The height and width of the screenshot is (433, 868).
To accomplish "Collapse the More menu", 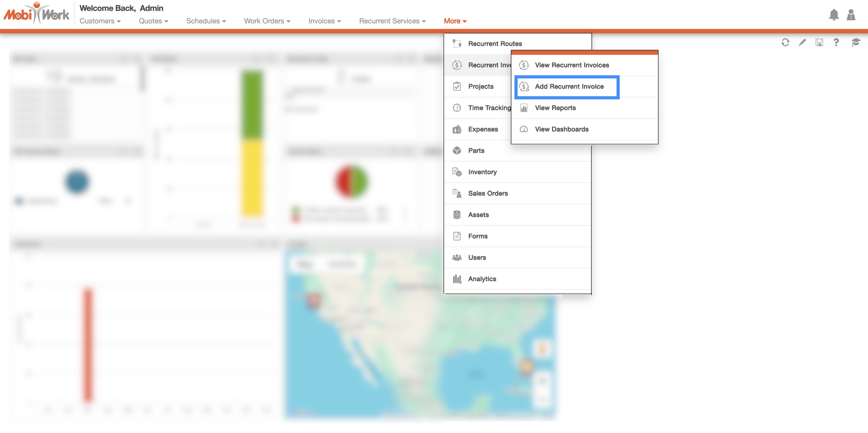I will (x=455, y=21).
